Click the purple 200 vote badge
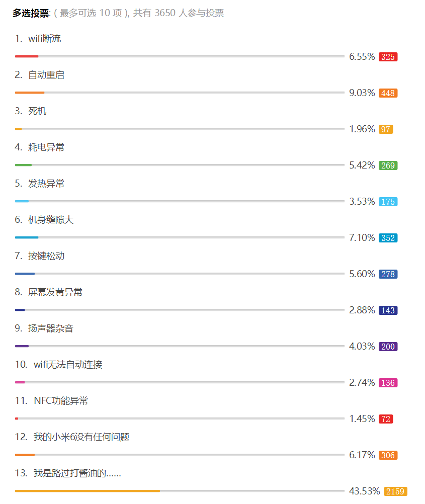 [388, 347]
